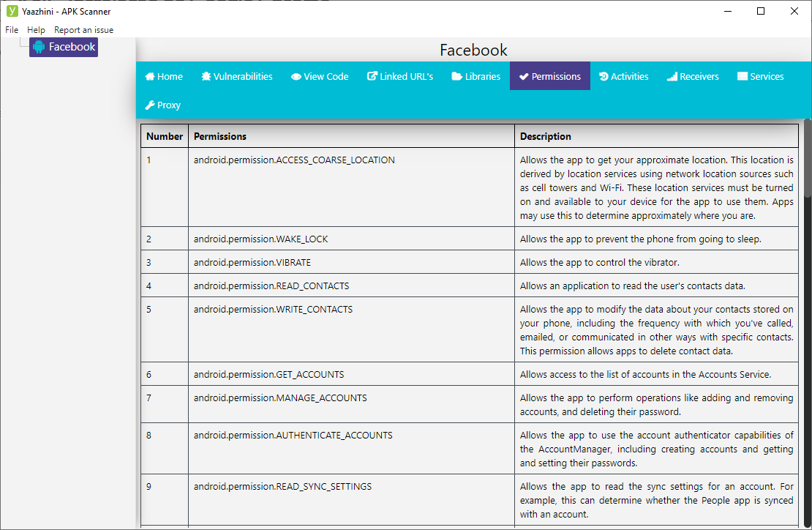Click row number 1 cell

tap(165, 187)
